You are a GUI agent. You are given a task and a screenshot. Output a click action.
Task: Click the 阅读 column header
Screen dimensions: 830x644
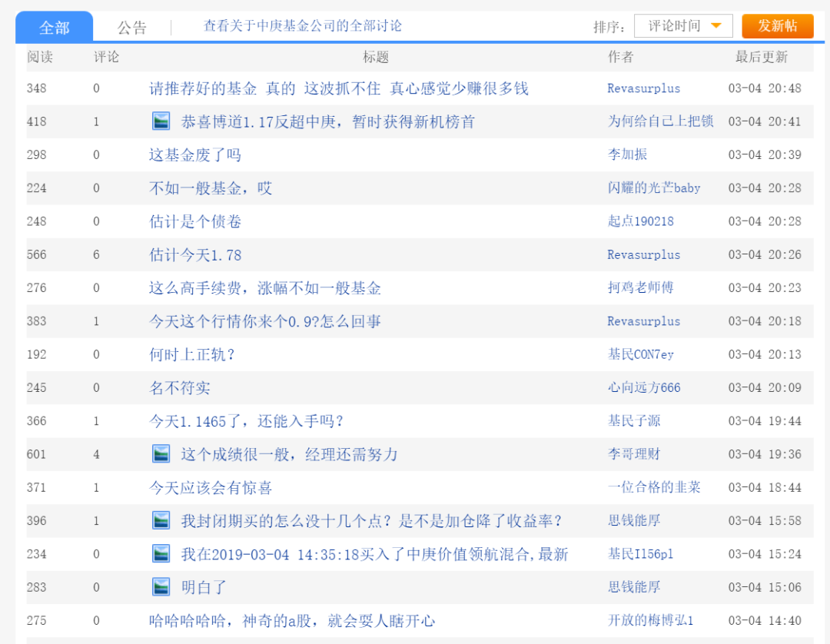point(40,57)
